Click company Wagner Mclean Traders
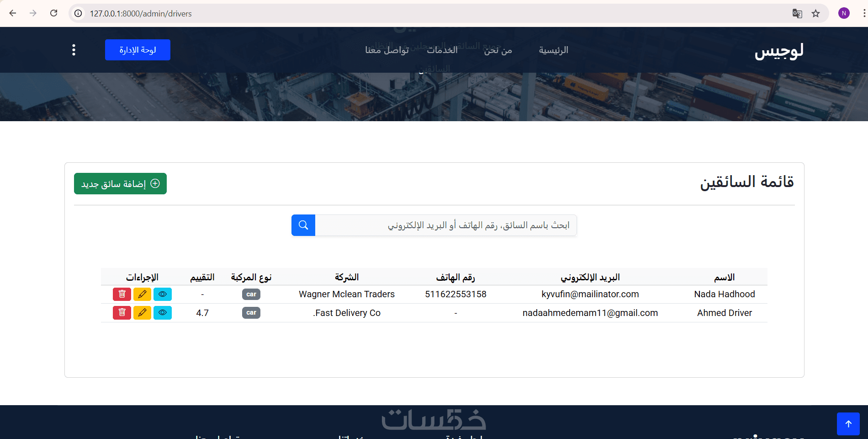The width and height of the screenshot is (868, 439). [347, 294]
